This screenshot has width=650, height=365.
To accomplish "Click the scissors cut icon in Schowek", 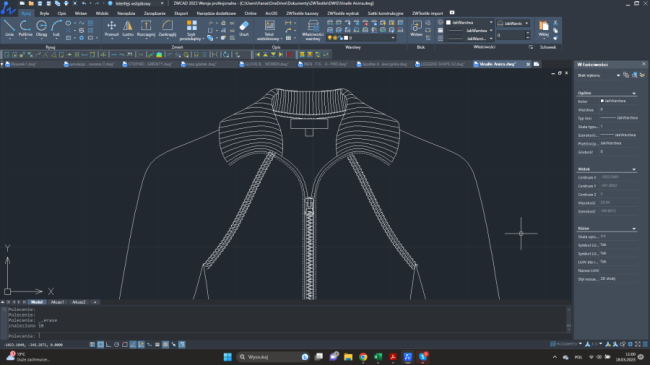I will [x=555, y=23].
